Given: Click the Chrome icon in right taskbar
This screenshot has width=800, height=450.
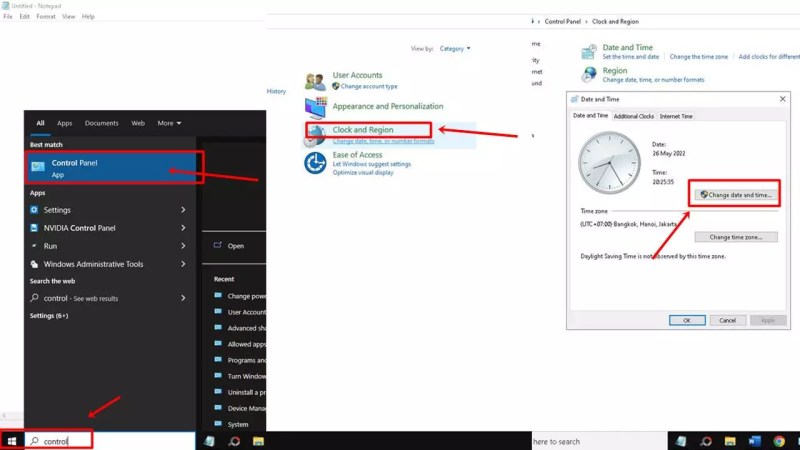Looking at the screenshot, I should [779, 441].
